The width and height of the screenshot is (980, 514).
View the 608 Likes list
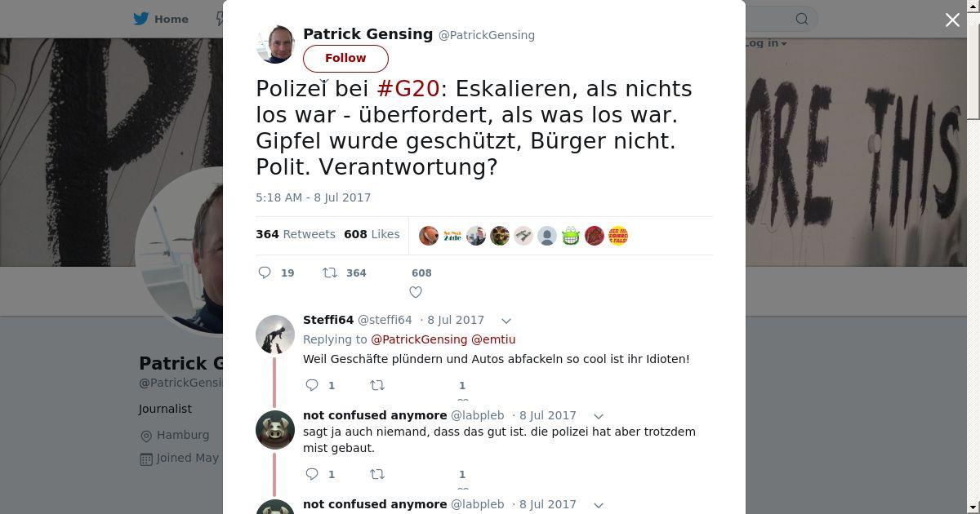tap(372, 234)
